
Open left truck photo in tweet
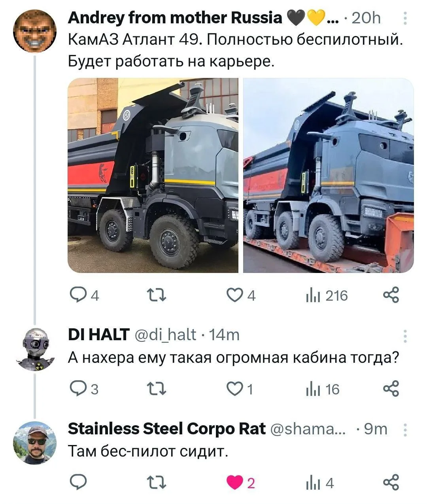153,175
